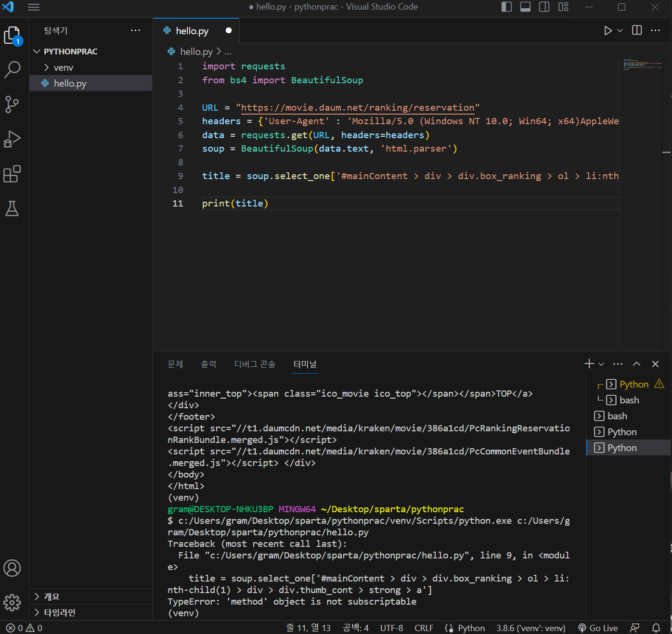Viewport: 672px width, 634px height.
Task: Close the terminal panel
Action: [655, 364]
